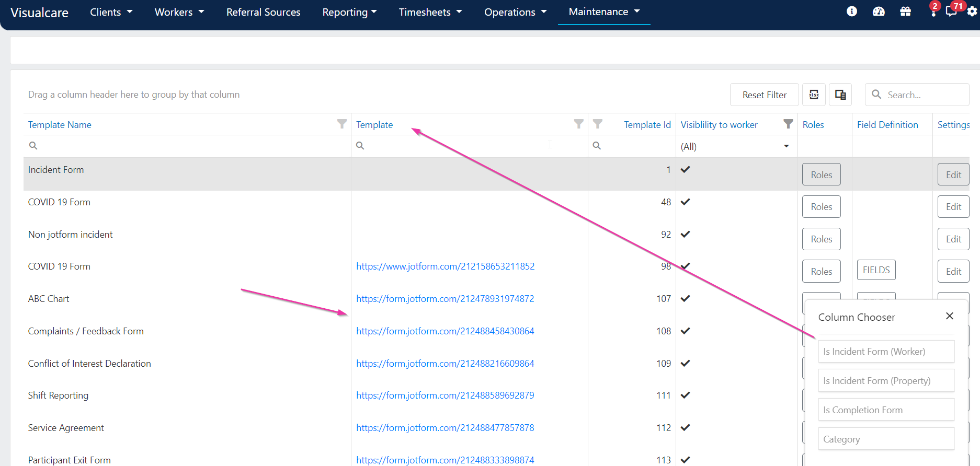The height and width of the screenshot is (466, 980).
Task: Click the Search input field
Action: tap(917, 95)
